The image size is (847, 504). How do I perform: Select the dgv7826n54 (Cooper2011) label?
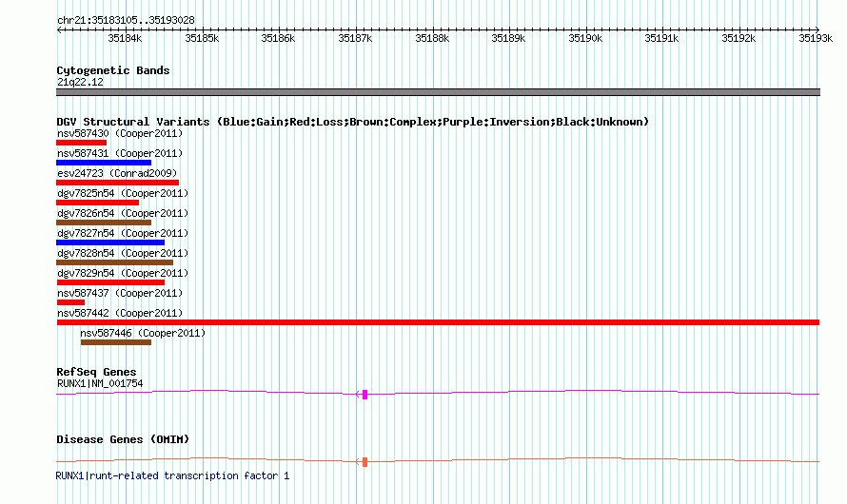pyautogui.click(x=123, y=213)
